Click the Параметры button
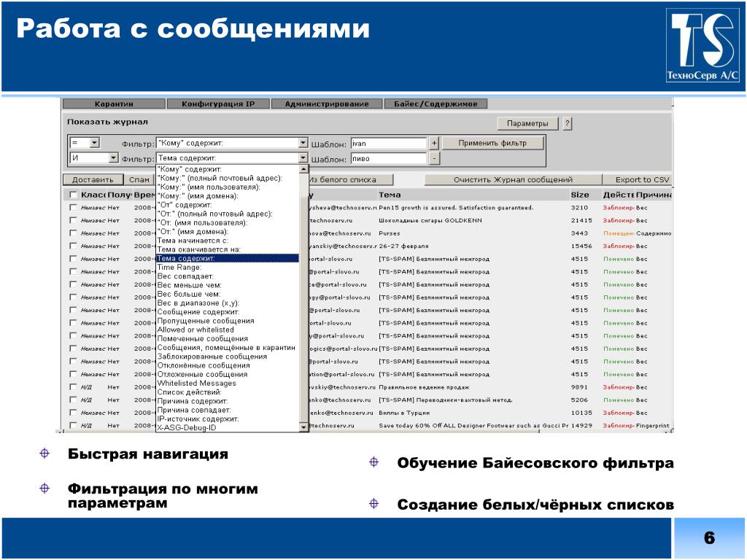The width and height of the screenshot is (747, 560). [x=527, y=123]
